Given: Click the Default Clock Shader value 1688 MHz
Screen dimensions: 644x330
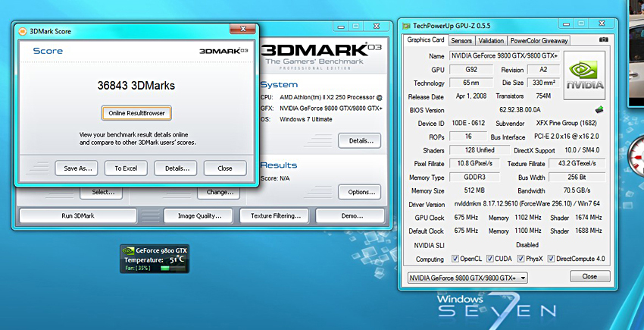Looking at the screenshot, I should coord(588,231).
